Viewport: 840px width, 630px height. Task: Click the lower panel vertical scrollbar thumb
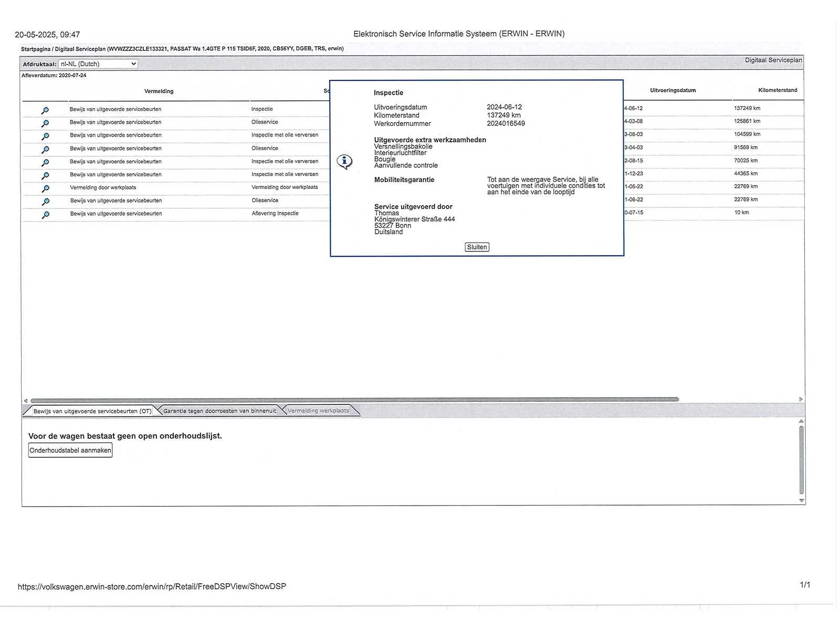coord(801,460)
